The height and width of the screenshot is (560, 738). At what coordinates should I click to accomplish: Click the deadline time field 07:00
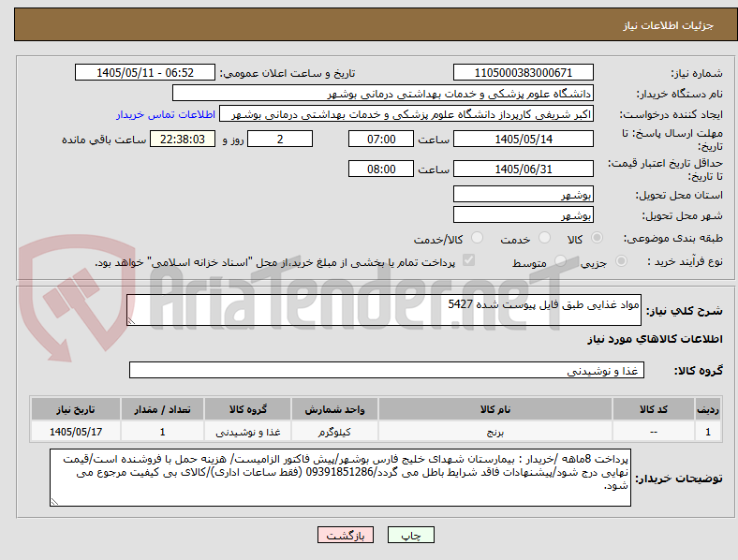coord(381,139)
